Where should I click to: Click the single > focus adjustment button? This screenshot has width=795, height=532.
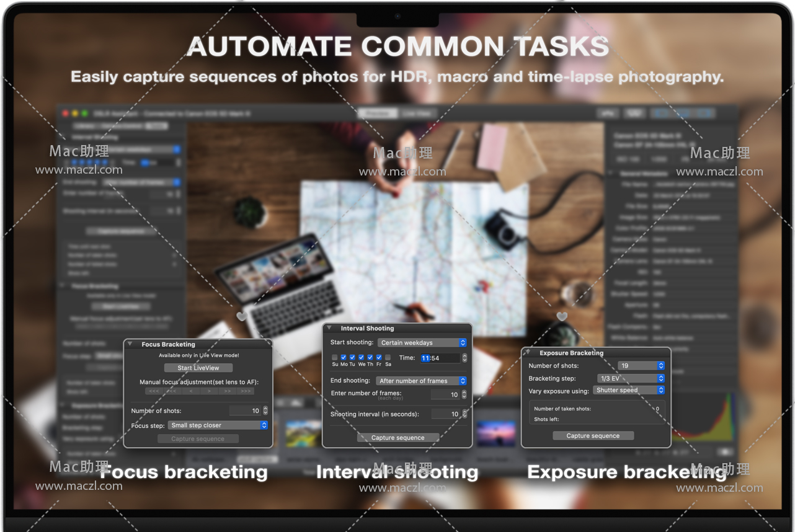(x=210, y=391)
